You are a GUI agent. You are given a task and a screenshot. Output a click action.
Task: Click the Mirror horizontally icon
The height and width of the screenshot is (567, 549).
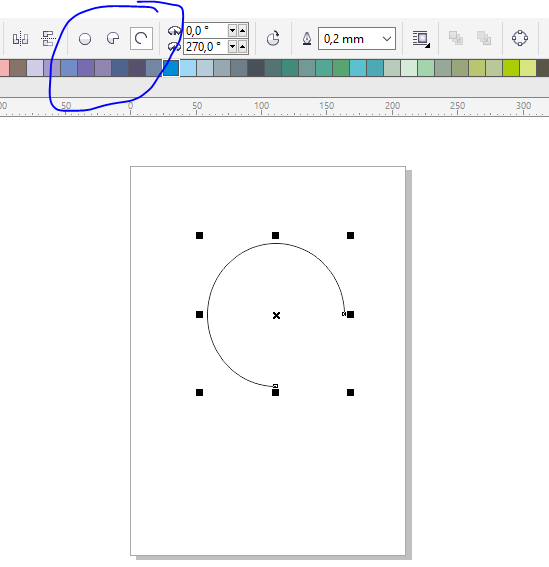point(20,38)
